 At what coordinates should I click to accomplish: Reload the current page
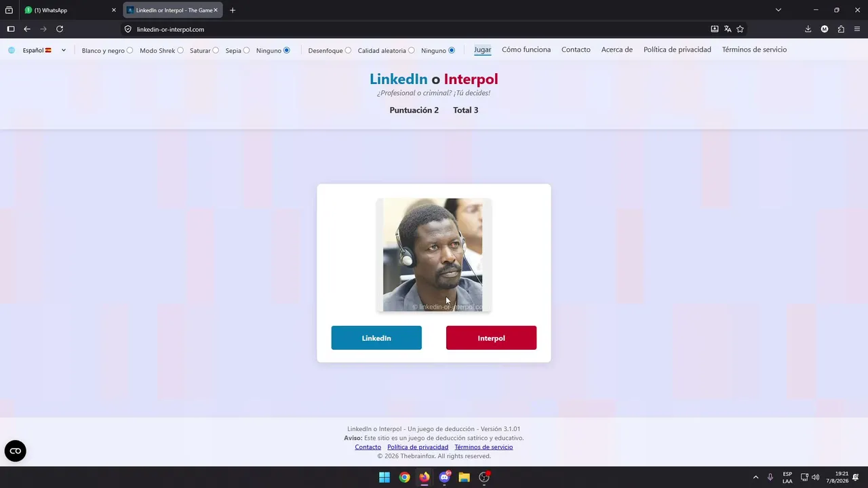tap(60, 29)
